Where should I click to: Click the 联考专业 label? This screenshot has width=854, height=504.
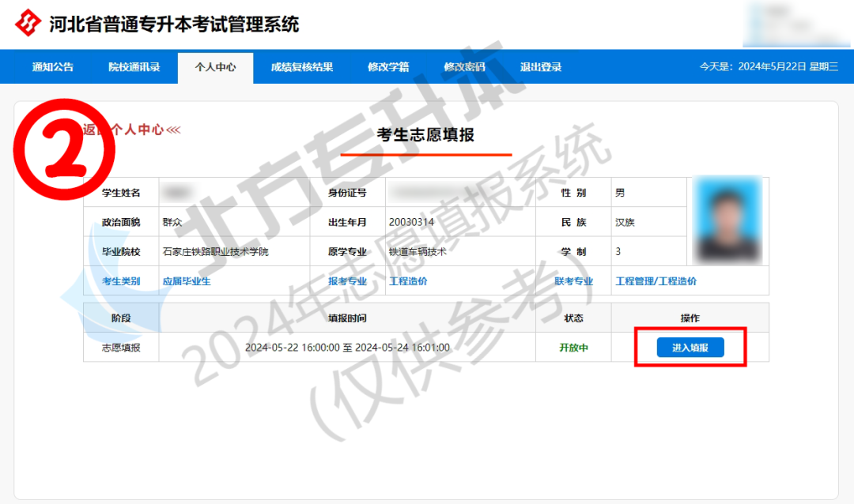click(573, 281)
